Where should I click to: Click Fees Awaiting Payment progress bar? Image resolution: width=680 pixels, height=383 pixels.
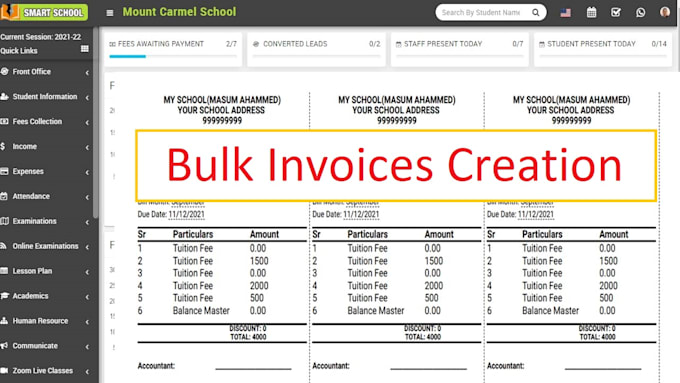(x=173, y=56)
